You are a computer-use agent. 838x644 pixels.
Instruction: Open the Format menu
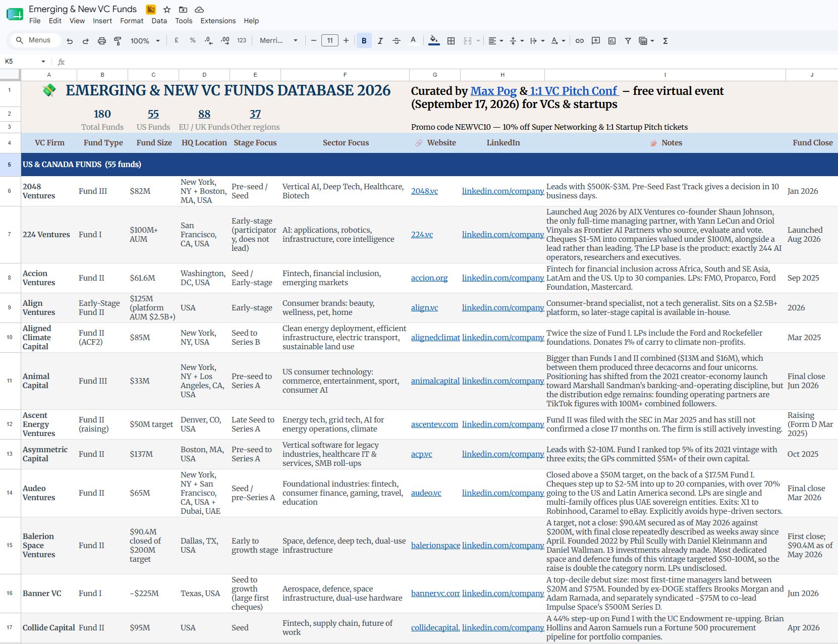click(132, 21)
